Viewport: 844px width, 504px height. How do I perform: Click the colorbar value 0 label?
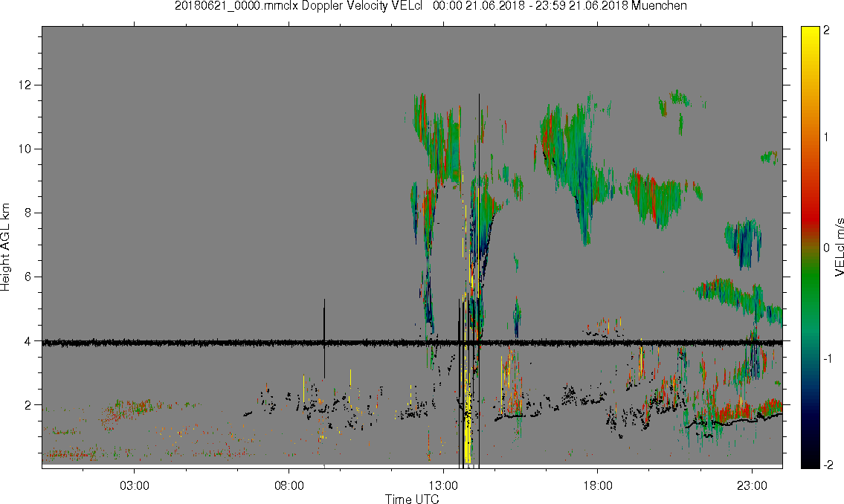(x=826, y=248)
